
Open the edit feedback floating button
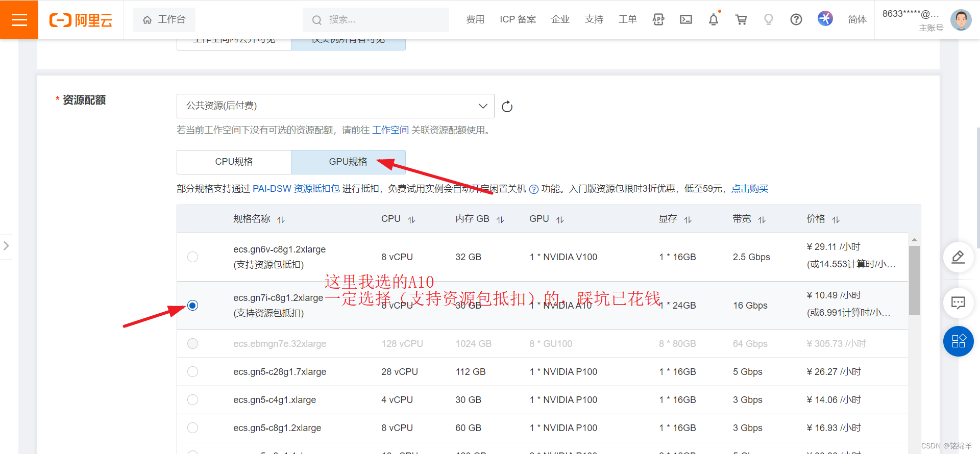(x=958, y=257)
